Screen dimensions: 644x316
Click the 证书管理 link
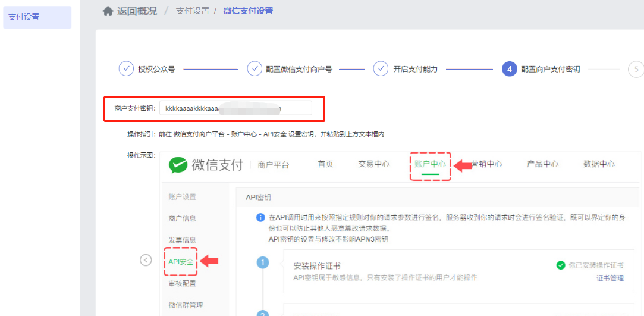coord(610,278)
